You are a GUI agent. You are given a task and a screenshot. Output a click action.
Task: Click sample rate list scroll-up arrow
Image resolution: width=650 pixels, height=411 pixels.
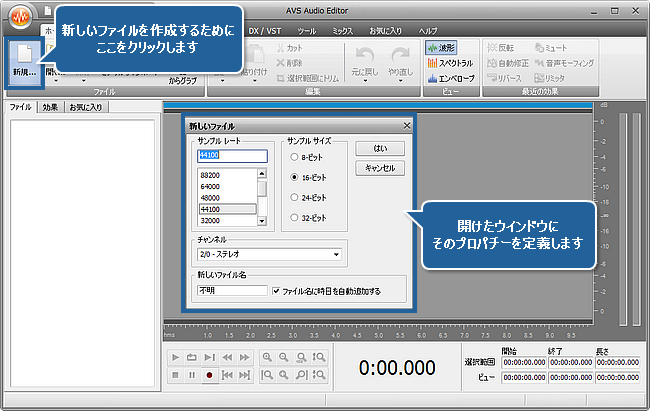click(x=262, y=173)
